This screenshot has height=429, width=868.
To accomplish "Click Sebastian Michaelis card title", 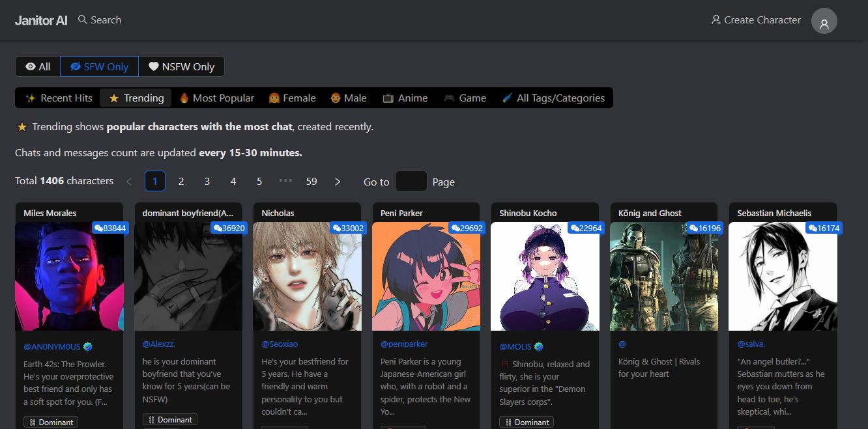I will coord(774,213).
